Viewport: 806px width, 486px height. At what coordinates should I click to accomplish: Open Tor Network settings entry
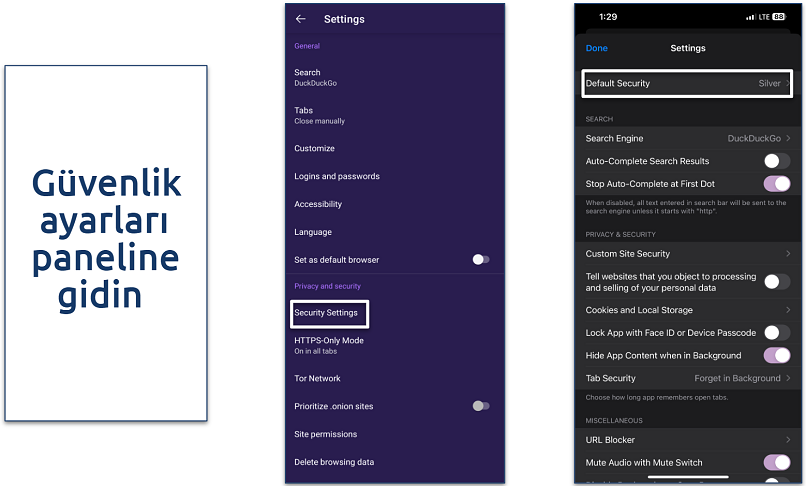tap(318, 378)
